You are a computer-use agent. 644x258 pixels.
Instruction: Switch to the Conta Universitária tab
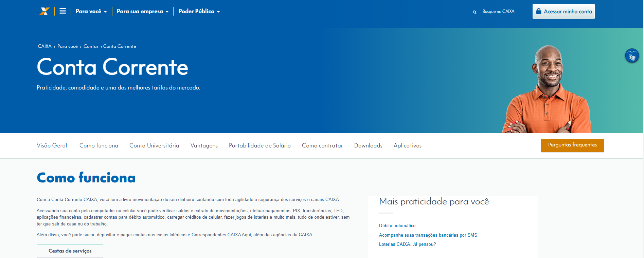(154, 145)
